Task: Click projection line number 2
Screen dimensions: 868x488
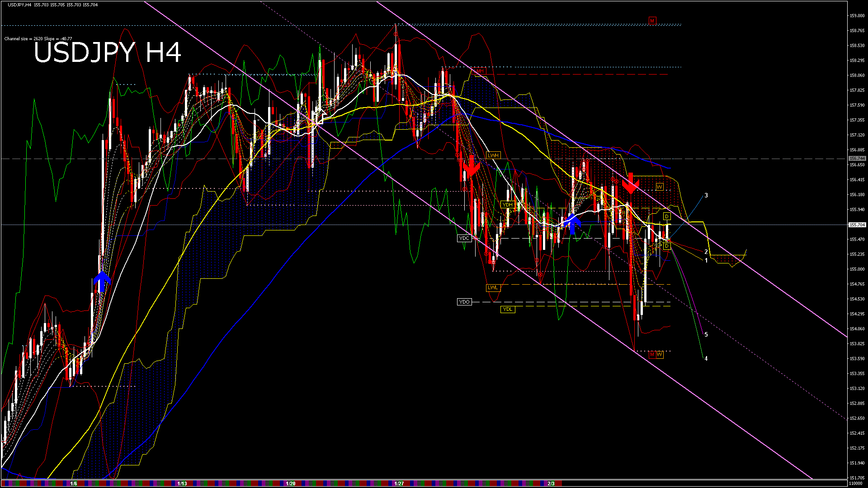Action: click(706, 252)
